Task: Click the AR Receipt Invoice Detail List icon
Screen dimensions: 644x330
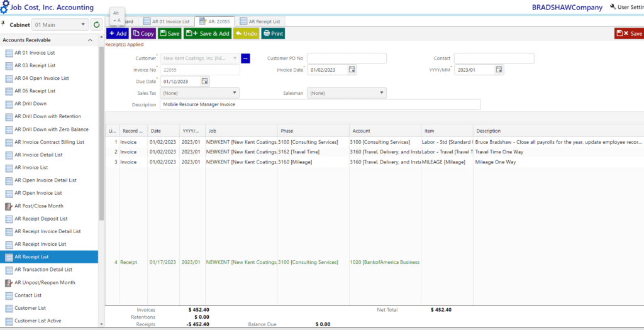Action: 9,231
